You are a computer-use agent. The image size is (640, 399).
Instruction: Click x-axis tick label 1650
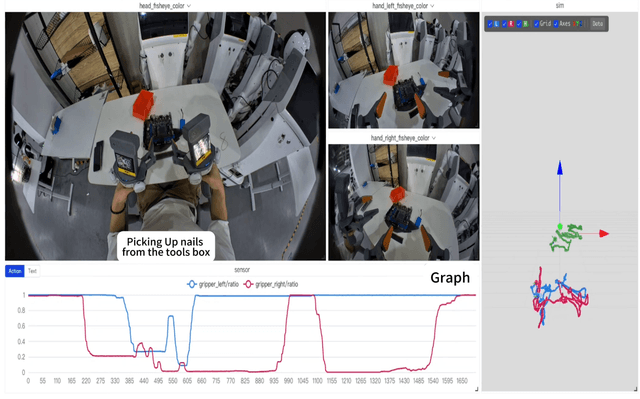[x=462, y=381]
